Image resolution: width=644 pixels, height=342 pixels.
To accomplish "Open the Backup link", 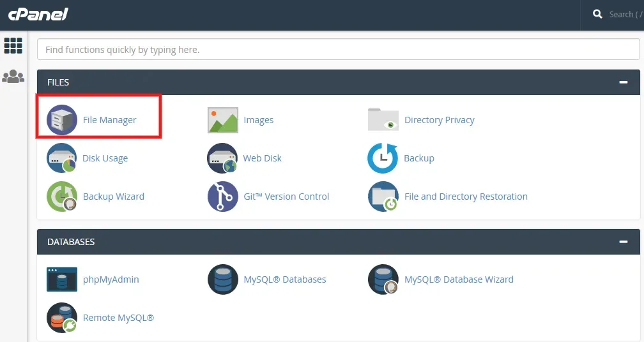I will 419,158.
